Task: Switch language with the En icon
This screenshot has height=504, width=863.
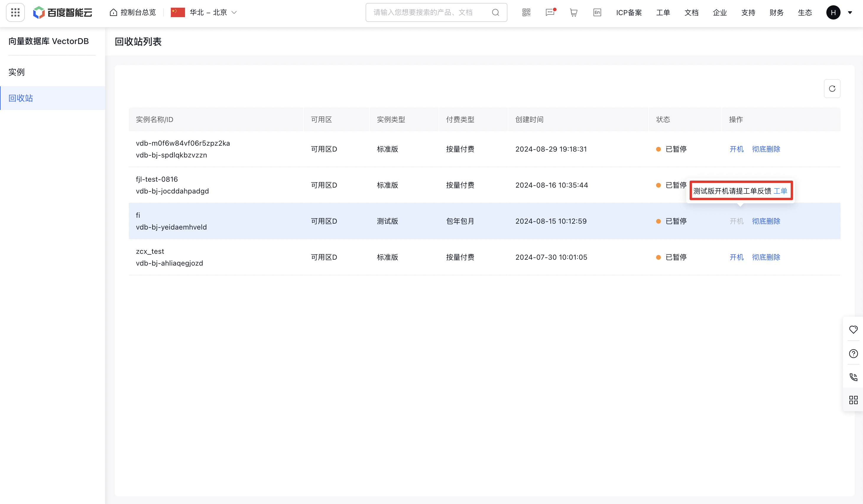Action: [597, 13]
